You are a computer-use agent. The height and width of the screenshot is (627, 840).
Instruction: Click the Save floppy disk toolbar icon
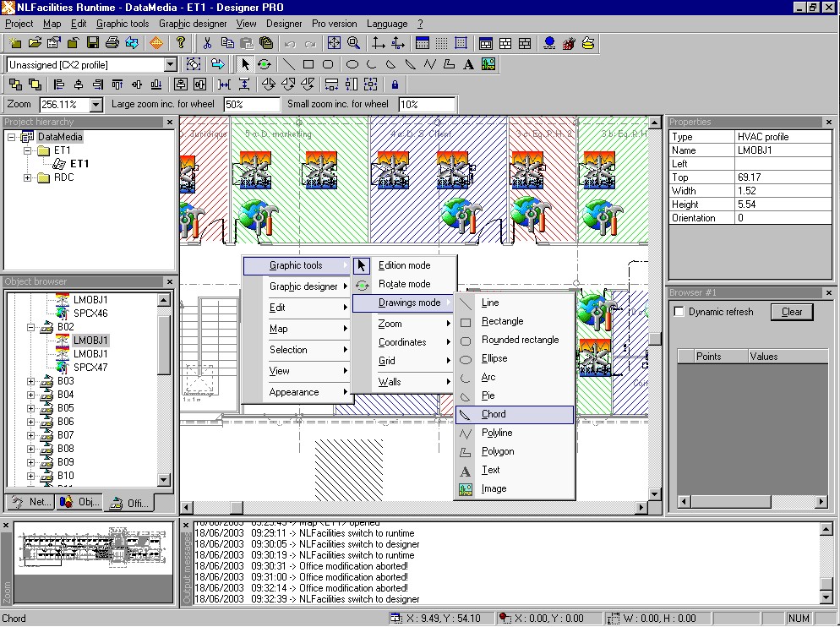click(x=93, y=43)
